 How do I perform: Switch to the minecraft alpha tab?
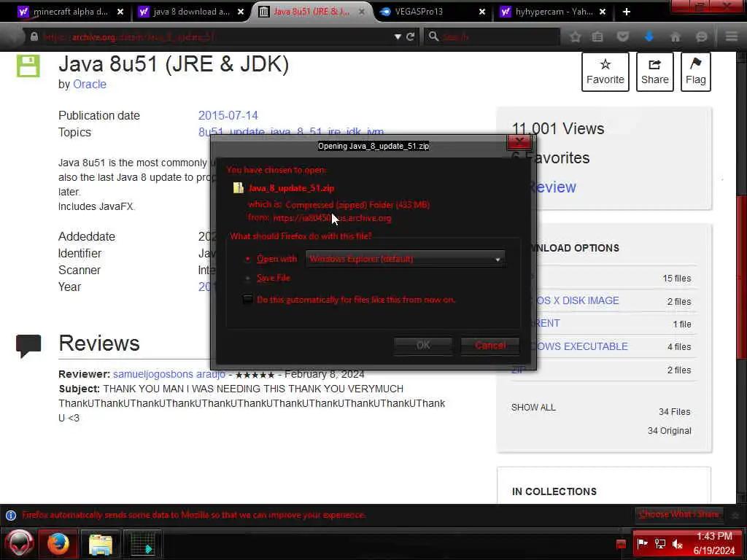(x=70, y=12)
